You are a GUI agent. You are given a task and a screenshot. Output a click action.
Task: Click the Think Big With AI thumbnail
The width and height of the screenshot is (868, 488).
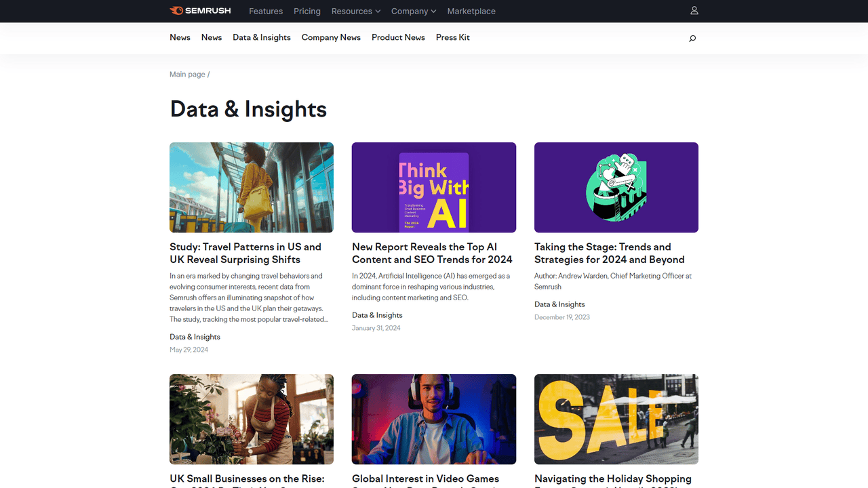434,187
